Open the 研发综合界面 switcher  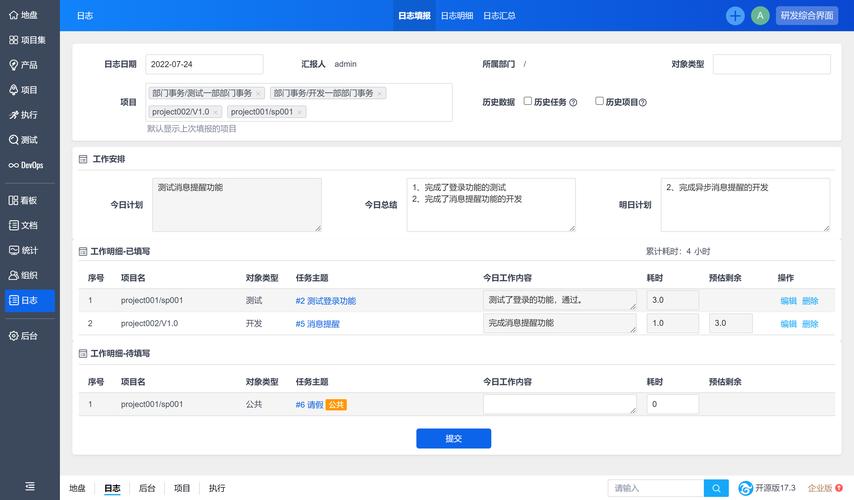click(807, 15)
